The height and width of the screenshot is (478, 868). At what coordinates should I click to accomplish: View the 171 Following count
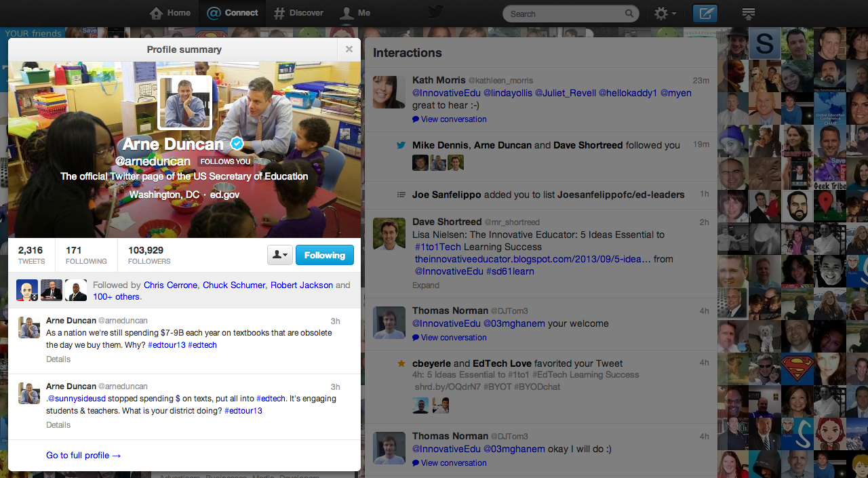coord(86,256)
